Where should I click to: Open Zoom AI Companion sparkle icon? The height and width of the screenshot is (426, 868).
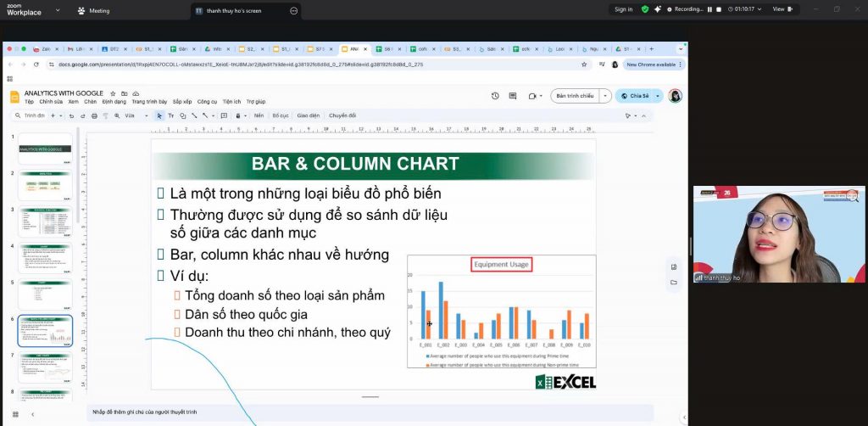(657, 8)
